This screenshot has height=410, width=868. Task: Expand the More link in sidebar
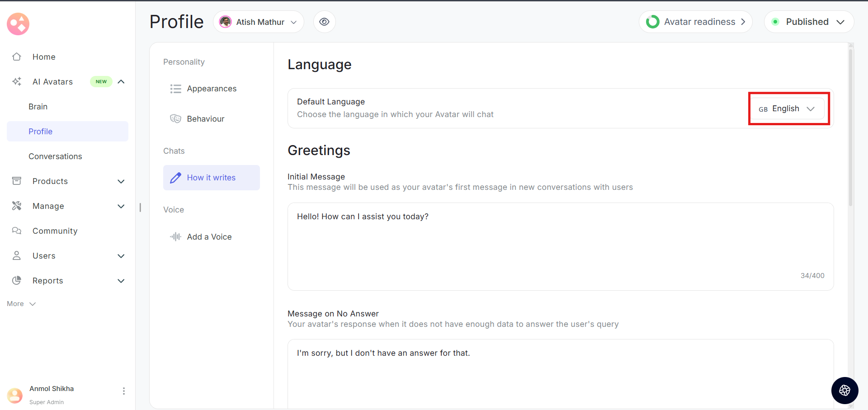21,304
